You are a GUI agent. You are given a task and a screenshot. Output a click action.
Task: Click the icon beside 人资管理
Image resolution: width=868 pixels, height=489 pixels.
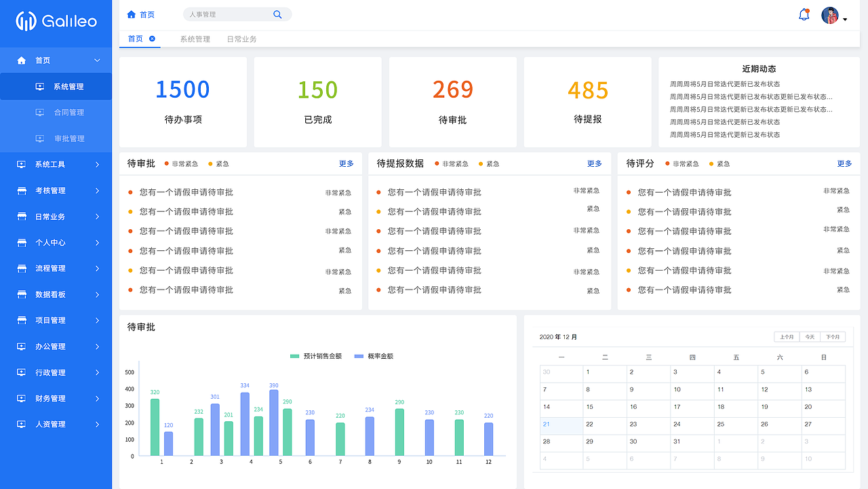click(22, 425)
